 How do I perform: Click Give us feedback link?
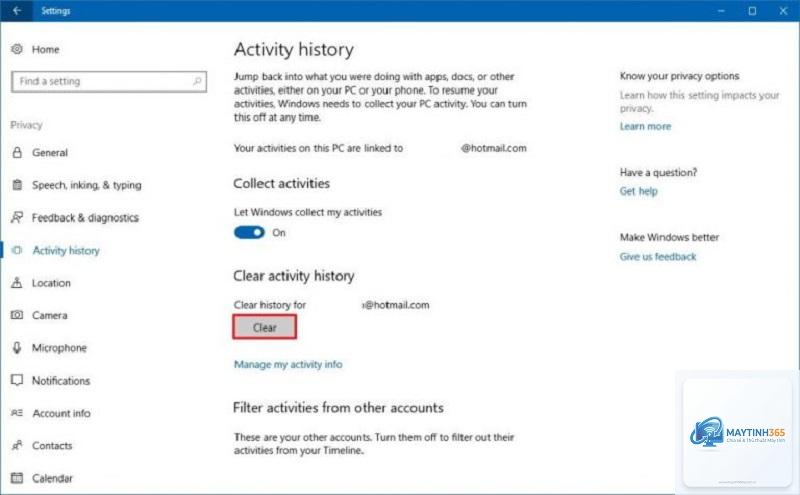(x=658, y=257)
